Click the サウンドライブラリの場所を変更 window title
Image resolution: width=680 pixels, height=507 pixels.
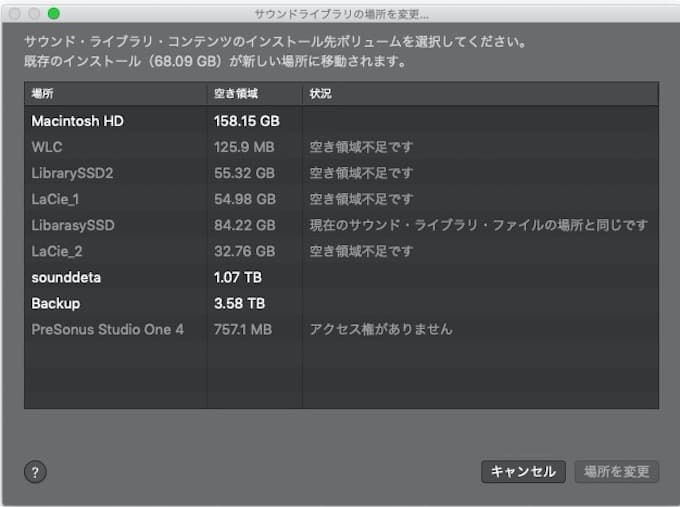click(x=341, y=14)
